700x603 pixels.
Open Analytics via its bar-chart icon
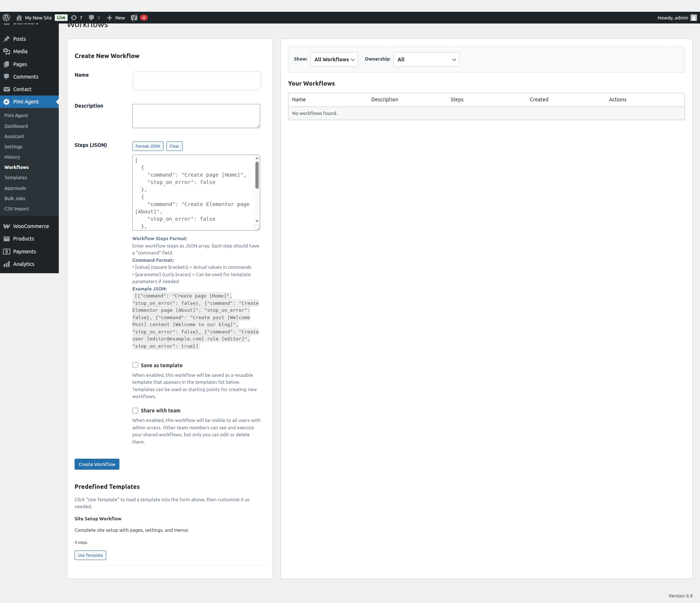click(x=7, y=264)
